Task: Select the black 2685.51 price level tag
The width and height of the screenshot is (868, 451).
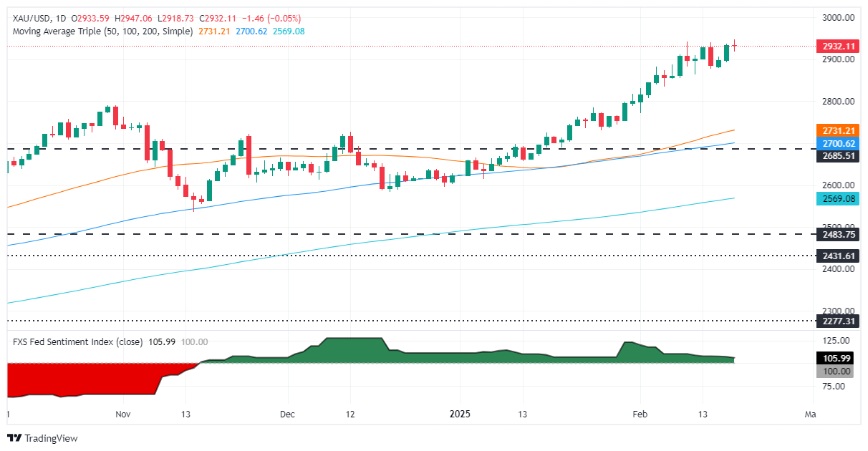Action: [x=836, y=155]
